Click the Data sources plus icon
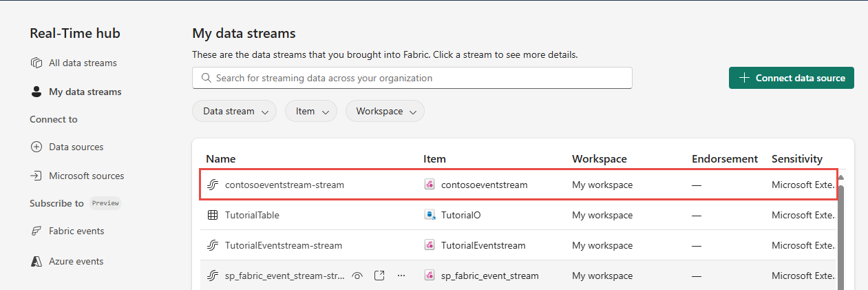This screenshot has height=290, width=868. [36, 147]
